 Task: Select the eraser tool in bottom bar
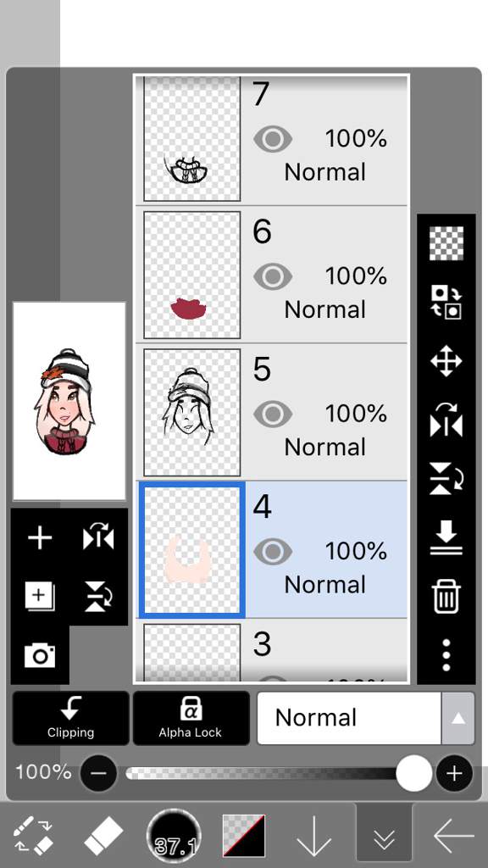103,836
